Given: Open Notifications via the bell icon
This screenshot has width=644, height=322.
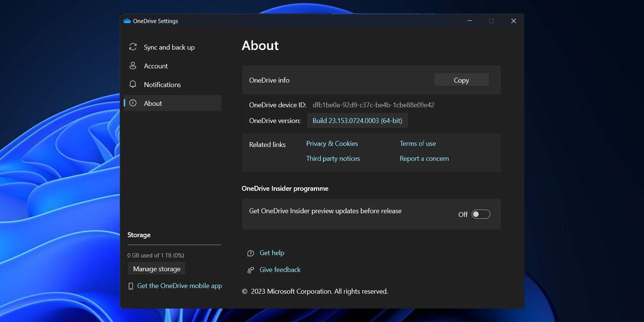Looking at the screenshot, I should 133,84.
